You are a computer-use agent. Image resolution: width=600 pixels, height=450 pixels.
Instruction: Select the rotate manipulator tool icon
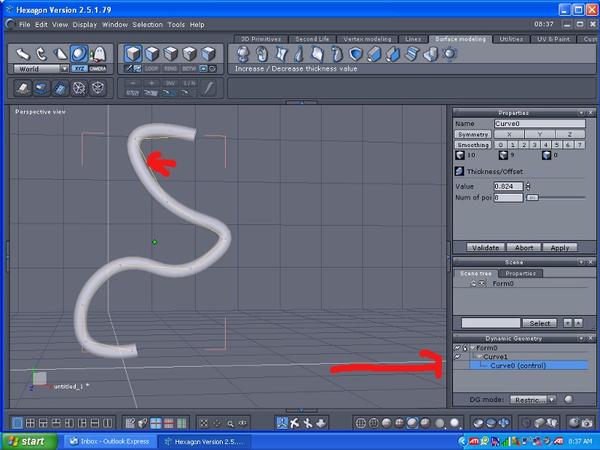pyautogui.click(x=41, y=54)
